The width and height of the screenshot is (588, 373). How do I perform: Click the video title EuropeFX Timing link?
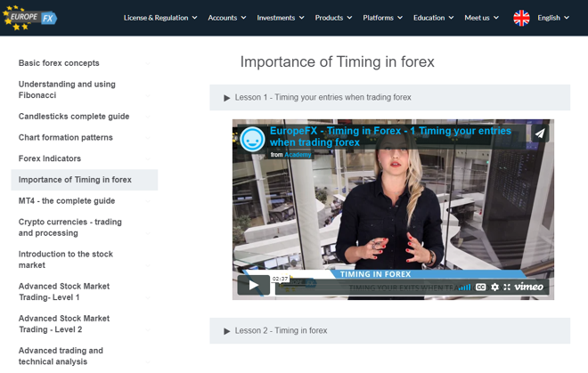(390, 136)
